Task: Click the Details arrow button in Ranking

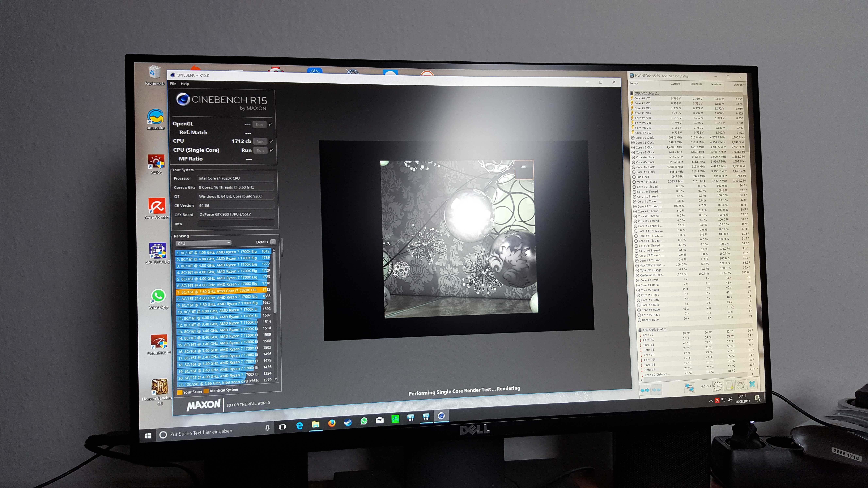Action: [273, 242]
